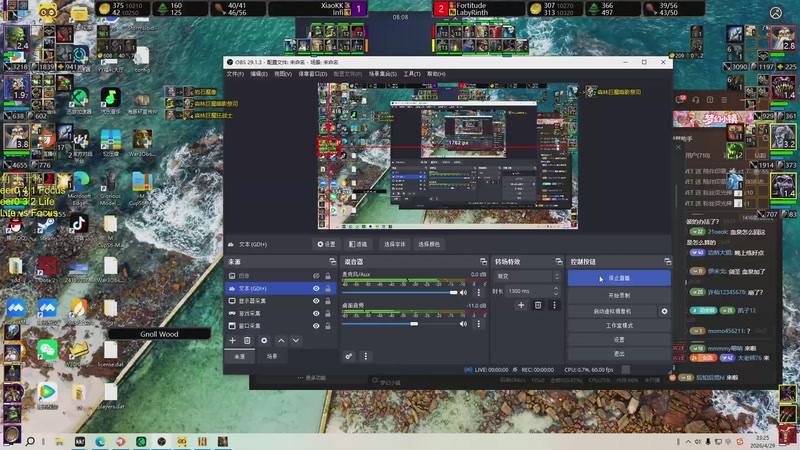Open the 工具(T) menu
The width and height of the screenshot is (800, 450).
[x=412, y=74]
